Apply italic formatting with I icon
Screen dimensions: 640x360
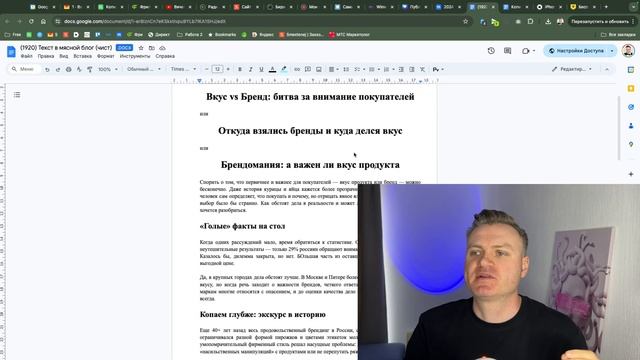(251, 69)
